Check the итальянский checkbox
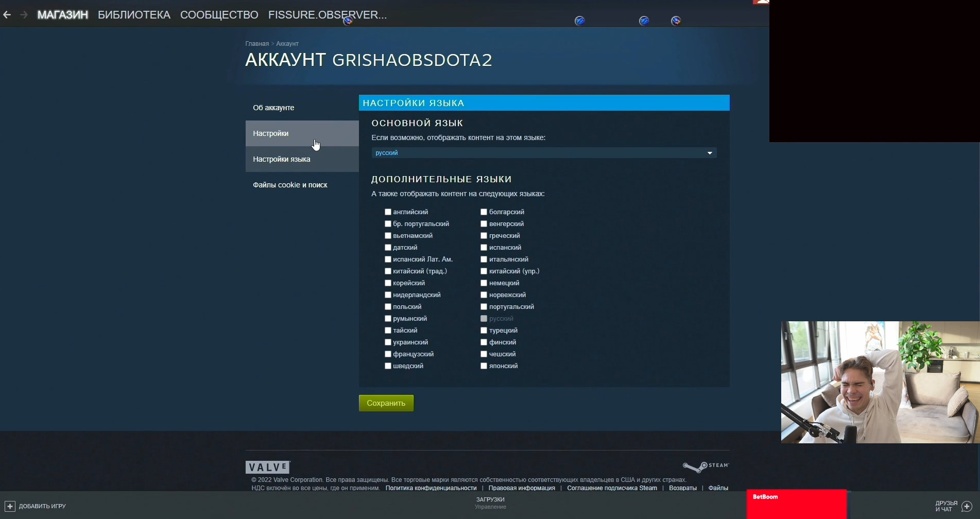The height and width of the screenshot is (519, 980). pos(484,259)
